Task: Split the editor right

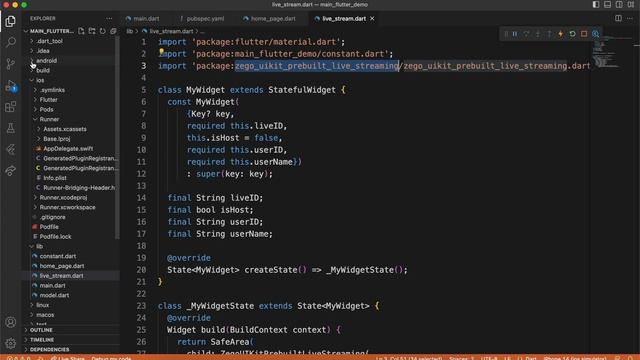Action: click(x=618, y=18)
